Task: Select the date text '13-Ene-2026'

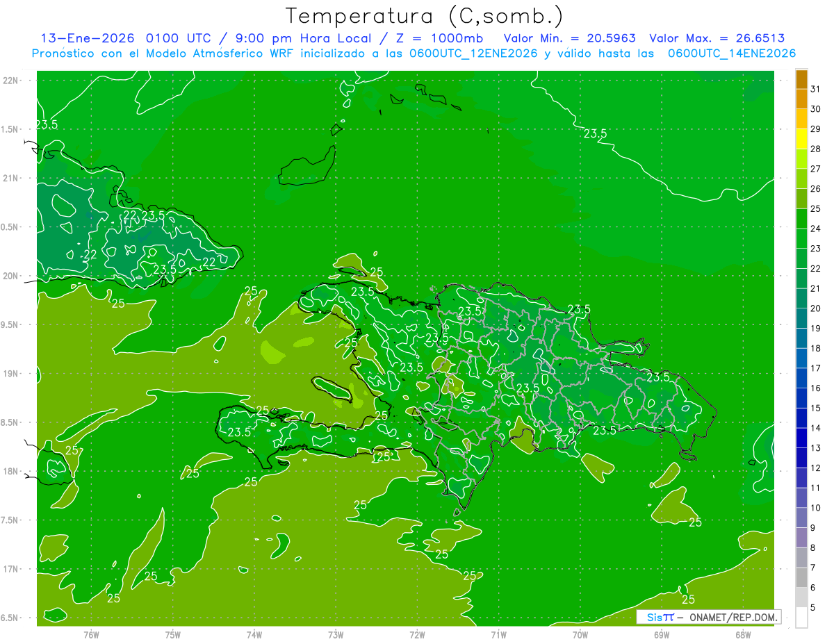Action: [87, 38]
